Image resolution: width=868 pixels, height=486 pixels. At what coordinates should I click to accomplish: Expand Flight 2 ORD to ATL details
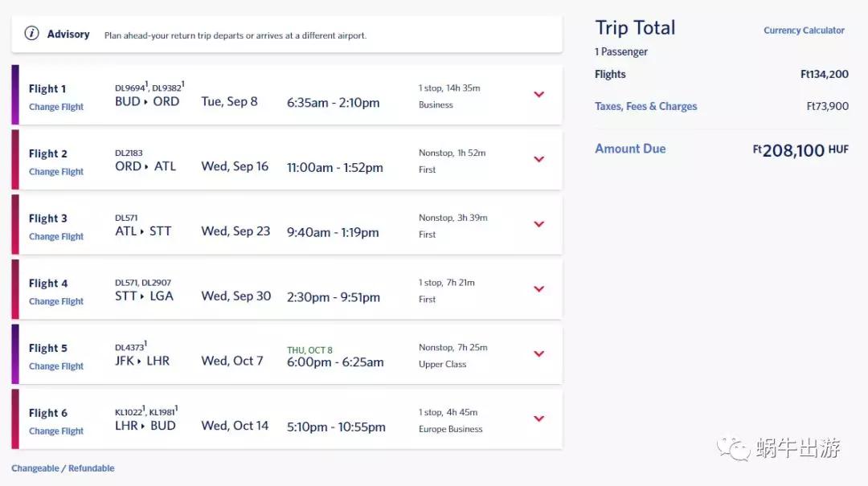(539, 160)
